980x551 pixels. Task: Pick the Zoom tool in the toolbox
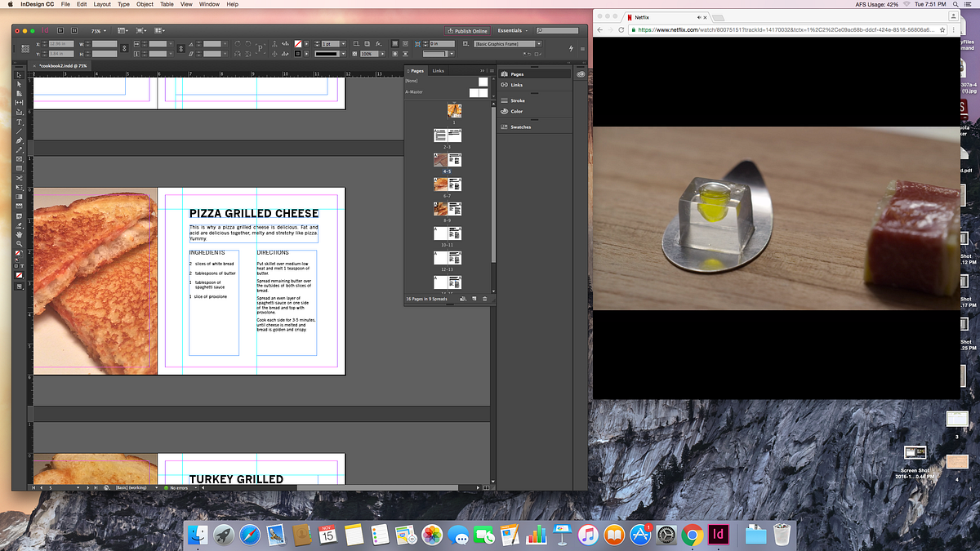pyautogui.click(x=20, y=243)
